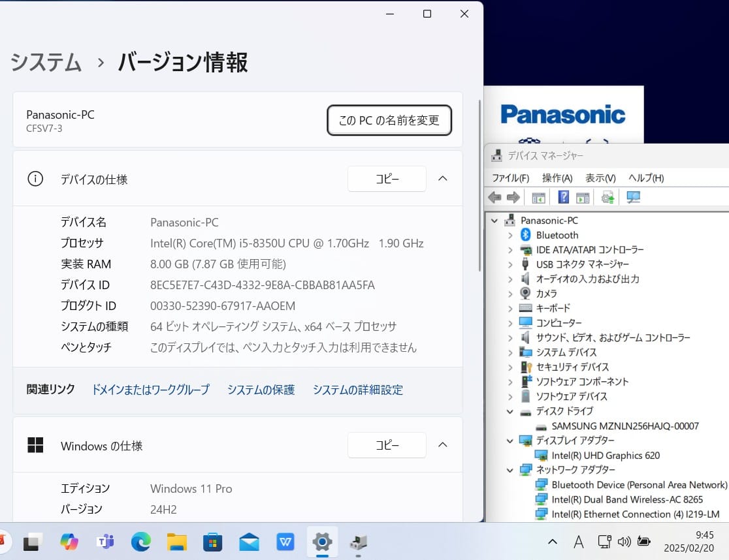This screenshot has height=560, width=729.
Task: Collapse the Windows の仕様 section
Action: pos(442,445)
